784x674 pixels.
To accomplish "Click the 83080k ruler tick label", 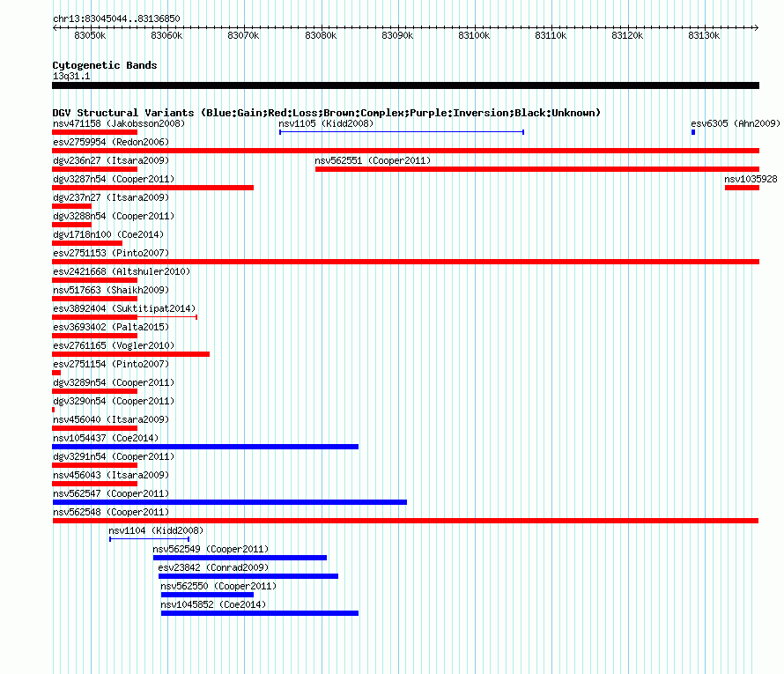I will click(x=321, y=35).
